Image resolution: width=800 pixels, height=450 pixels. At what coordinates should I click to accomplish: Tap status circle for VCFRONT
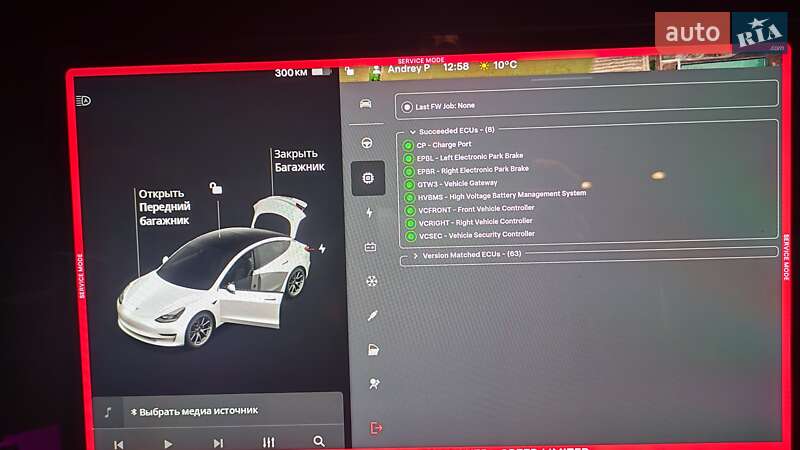pyautogui.click(x=410, y=210)
